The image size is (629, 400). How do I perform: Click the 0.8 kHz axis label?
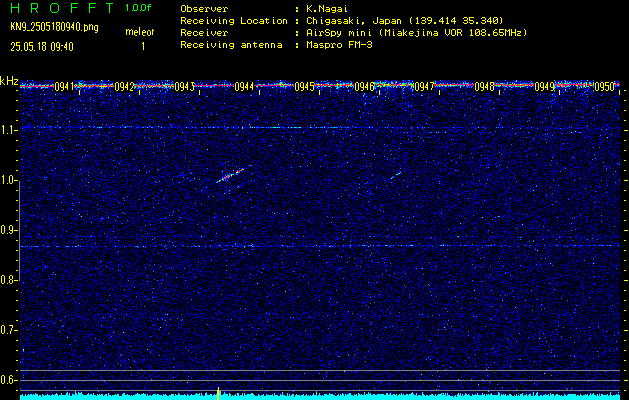(x=8, y=280)
